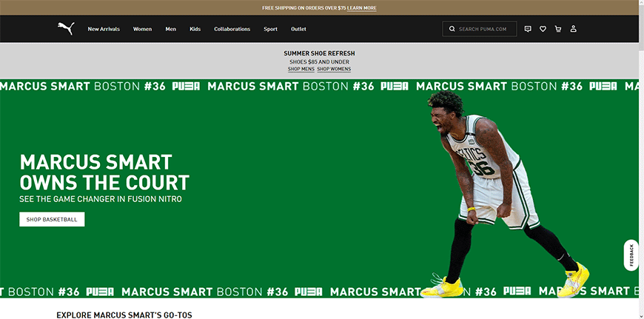Open the account profile icon

[x=574, y=29]
